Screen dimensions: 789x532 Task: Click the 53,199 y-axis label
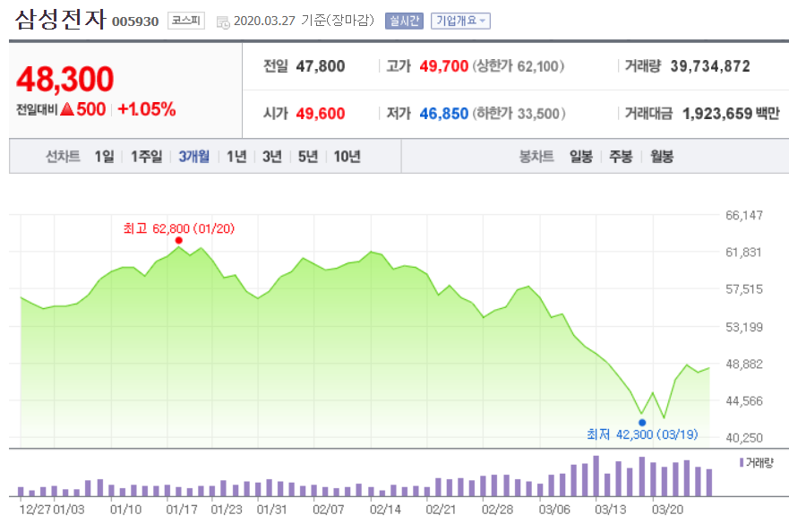coord(743,327)
